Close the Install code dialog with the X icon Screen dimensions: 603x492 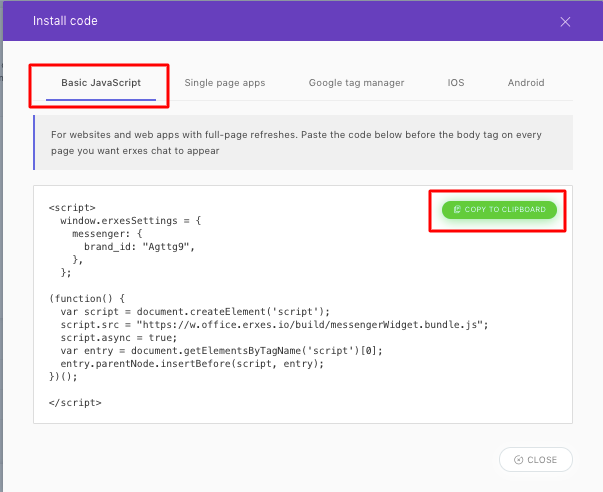pyautogui.click(x=565, y=21)
